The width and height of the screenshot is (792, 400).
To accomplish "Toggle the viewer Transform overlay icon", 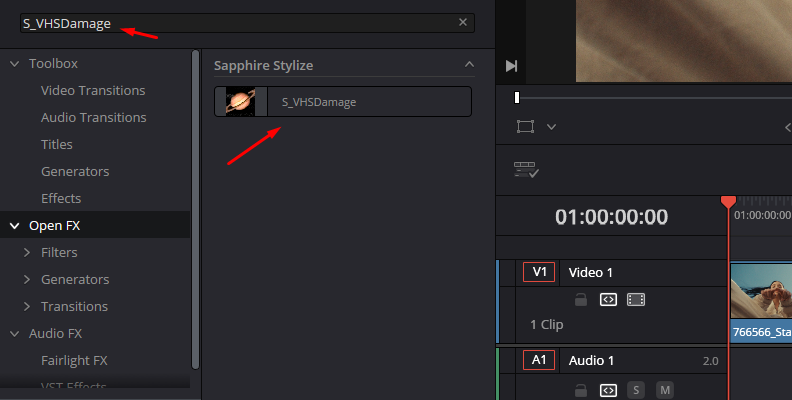I will point(525,126).
